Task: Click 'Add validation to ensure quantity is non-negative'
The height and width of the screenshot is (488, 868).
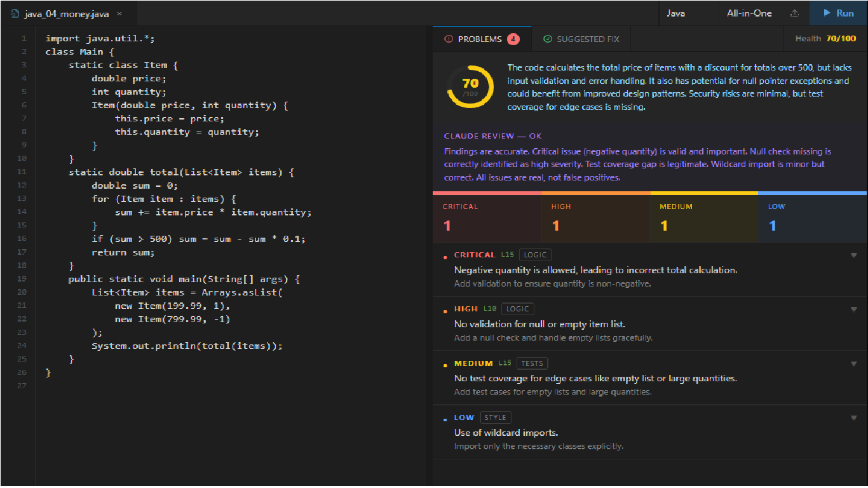Action: (552, 283)
